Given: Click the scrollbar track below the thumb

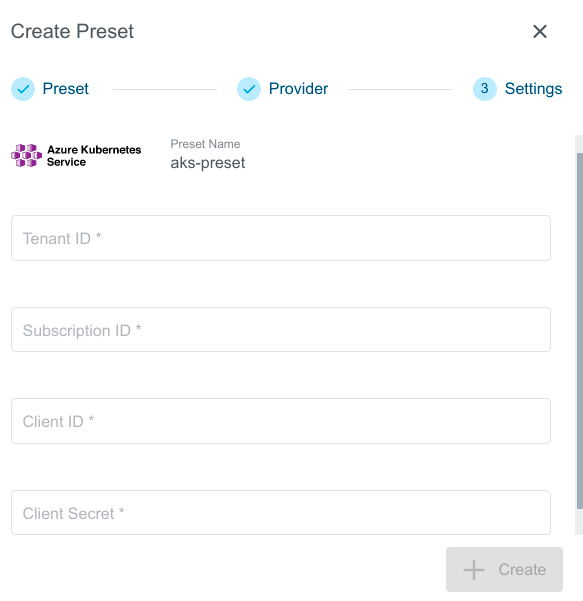Looking at the screenshot, I should pyautogui.click(x=579, y=522).
